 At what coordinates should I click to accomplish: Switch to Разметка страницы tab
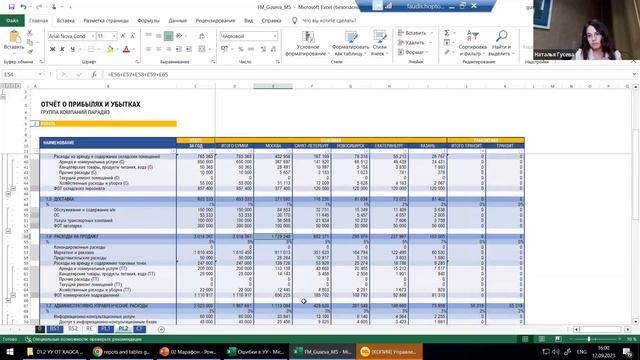point(106,20)
